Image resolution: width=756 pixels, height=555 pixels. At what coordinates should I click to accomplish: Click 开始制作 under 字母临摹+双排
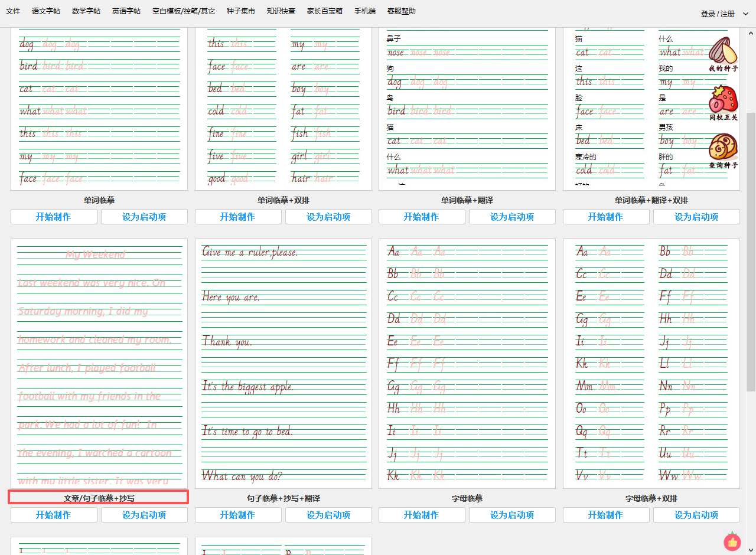[x=606, y=515]
